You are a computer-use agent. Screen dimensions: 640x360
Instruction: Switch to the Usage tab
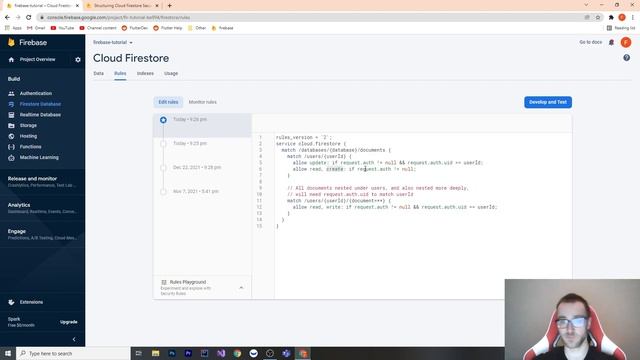[171, 73]
